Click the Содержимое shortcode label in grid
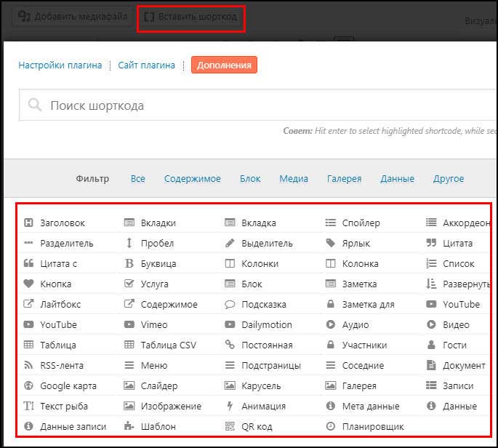Screen dimensions: 498x448 coord(169,305)
